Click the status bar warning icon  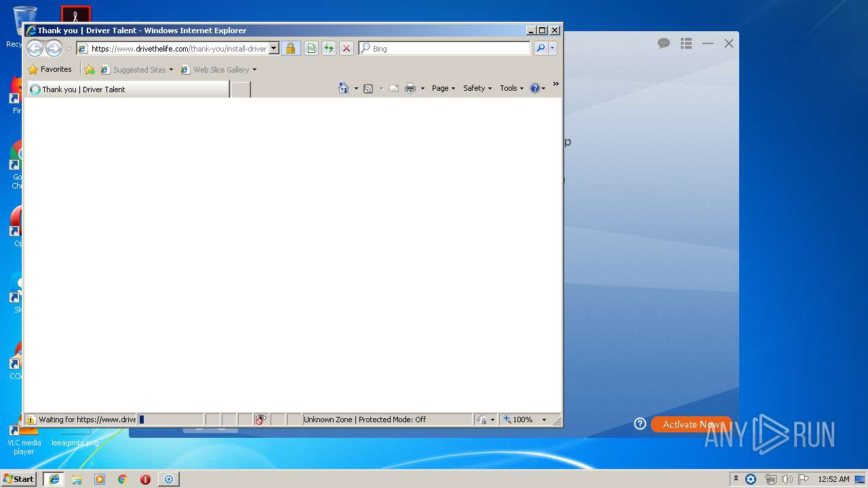pyautogui.click(x=31, y=420)
